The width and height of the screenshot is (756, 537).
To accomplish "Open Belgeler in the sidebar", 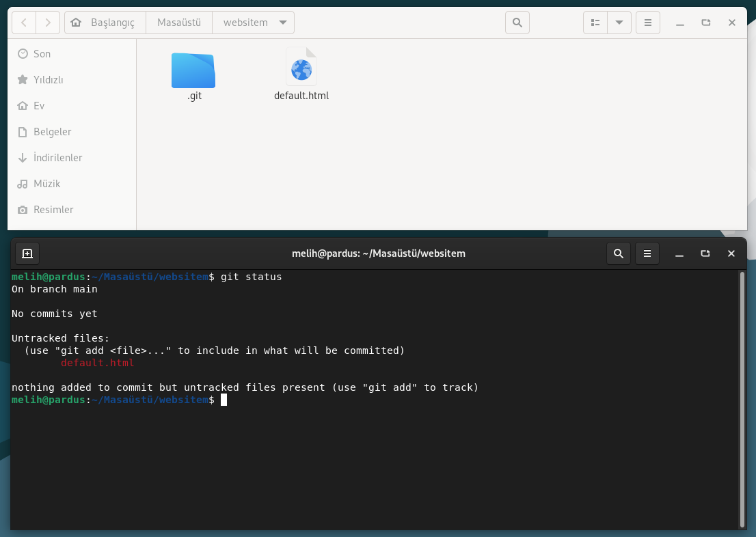I will [72, 132].
